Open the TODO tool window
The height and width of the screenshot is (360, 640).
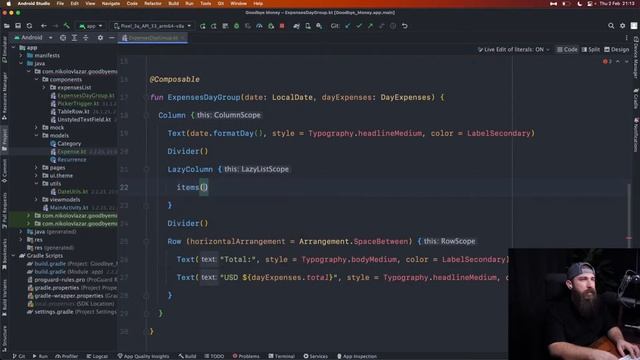coord(214,356)
